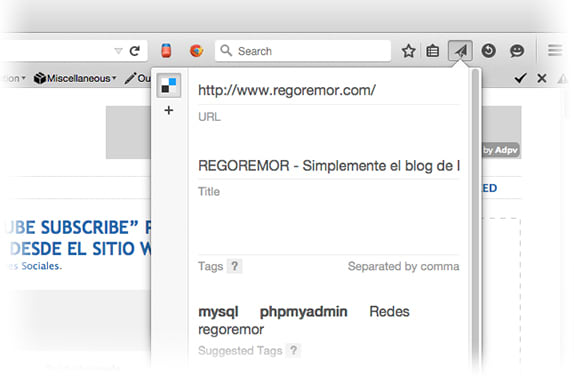The width and height of the screenshot is (574, 380).
Task: Bookmark this page with the star icon
Action: (x=409, y=51)
